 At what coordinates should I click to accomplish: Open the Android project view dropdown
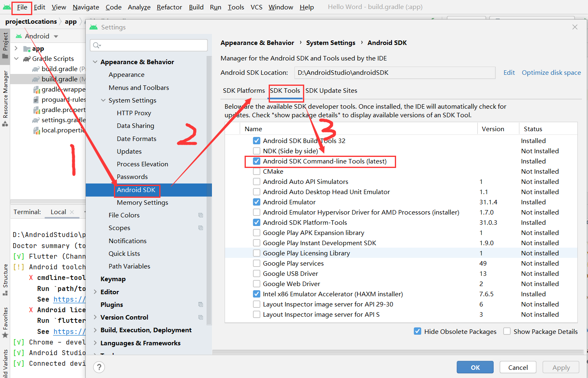56,36
